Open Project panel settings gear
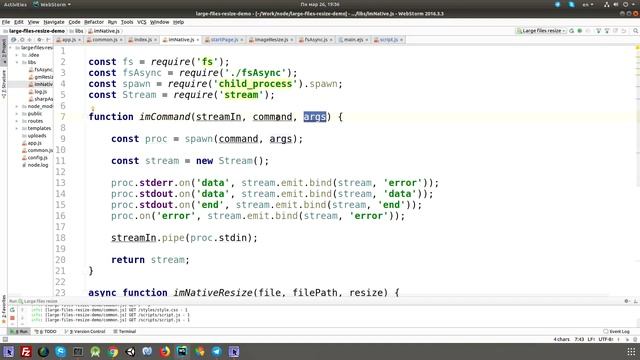 [40, 40]
